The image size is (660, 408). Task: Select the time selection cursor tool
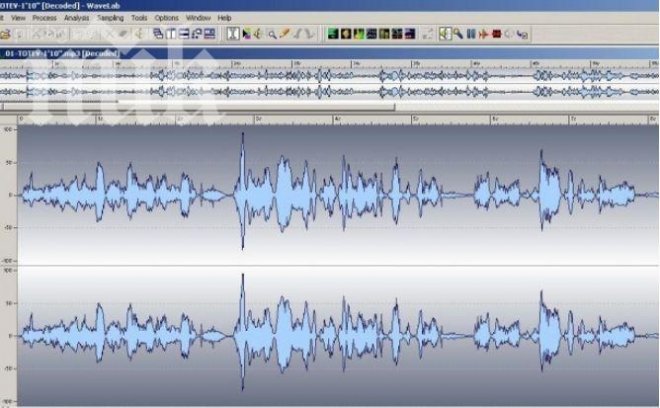pyautogui.click(x=233, y=33)
